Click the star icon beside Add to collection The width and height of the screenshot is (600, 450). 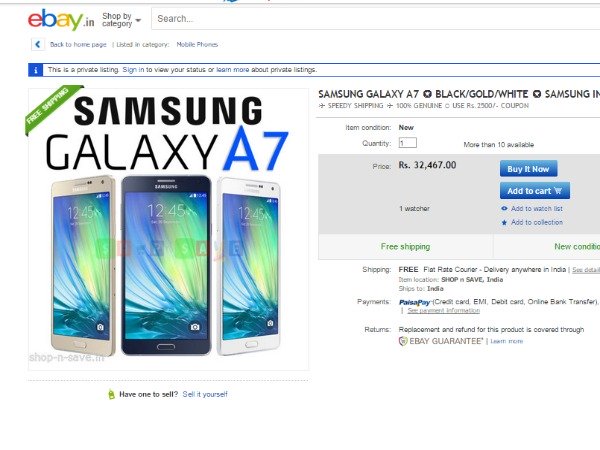[x=504, y=222]
